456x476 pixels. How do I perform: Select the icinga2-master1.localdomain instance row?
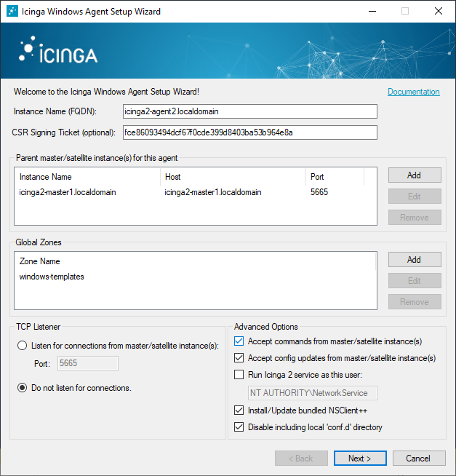[195, 192]
